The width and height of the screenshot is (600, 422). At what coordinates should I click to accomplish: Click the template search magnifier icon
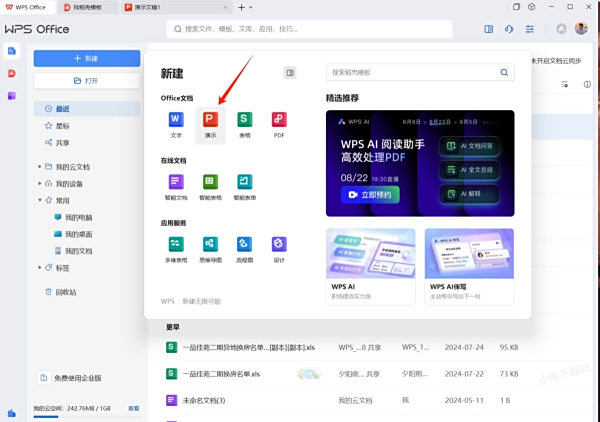pyautogui.click(x=504, y=72)
